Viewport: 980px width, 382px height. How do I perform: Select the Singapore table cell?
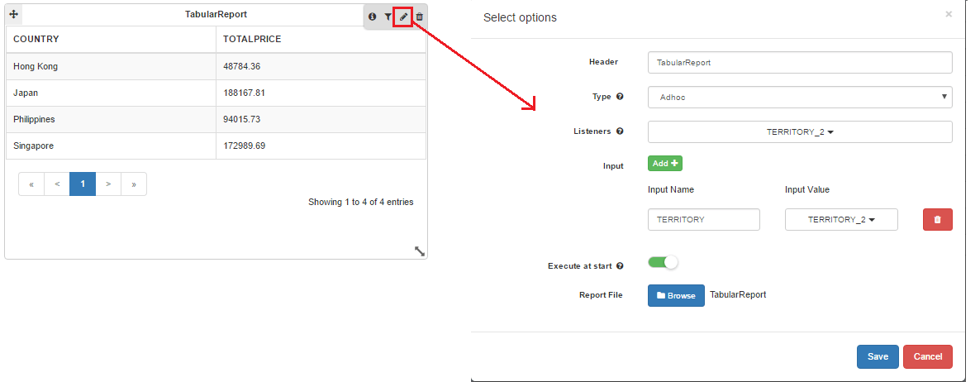(112, 146)
